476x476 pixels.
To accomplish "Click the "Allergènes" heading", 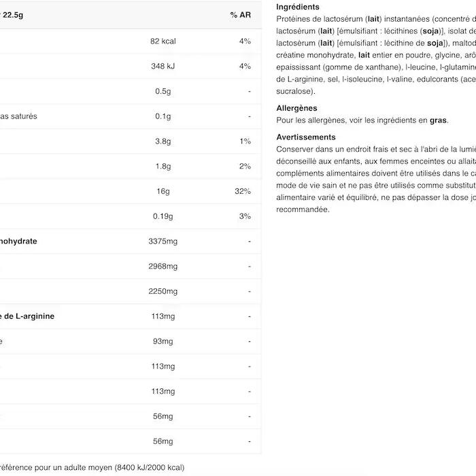I will 296,108.
